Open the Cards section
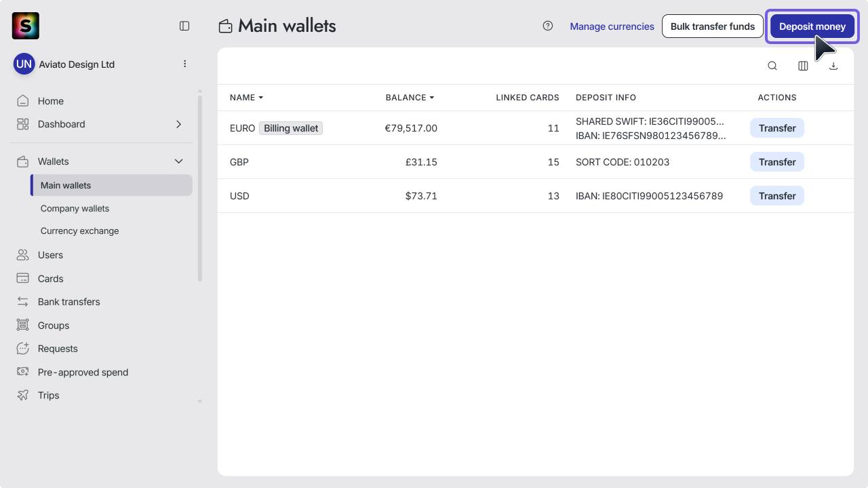The image size is (868, 488). [x=51, y=279]
